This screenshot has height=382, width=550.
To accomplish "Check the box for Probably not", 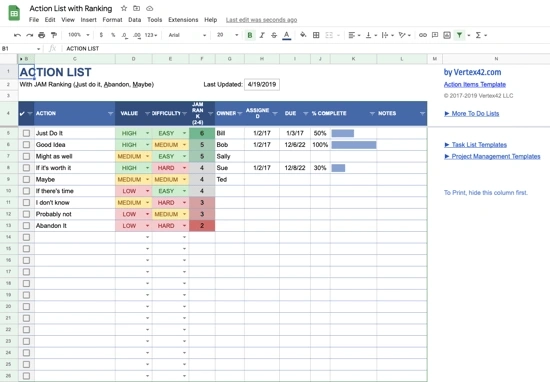I will [26, 214].
